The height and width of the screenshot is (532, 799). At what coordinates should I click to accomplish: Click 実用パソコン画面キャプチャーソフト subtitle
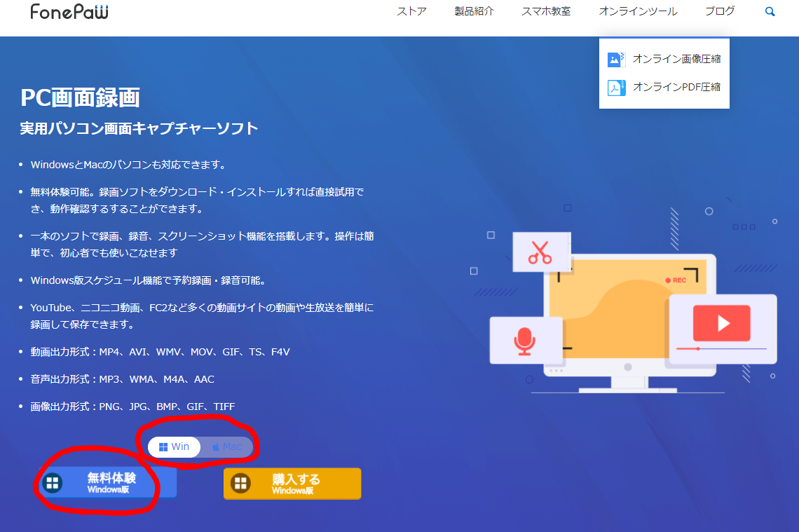pyautogui.click(x=139, y=128)
